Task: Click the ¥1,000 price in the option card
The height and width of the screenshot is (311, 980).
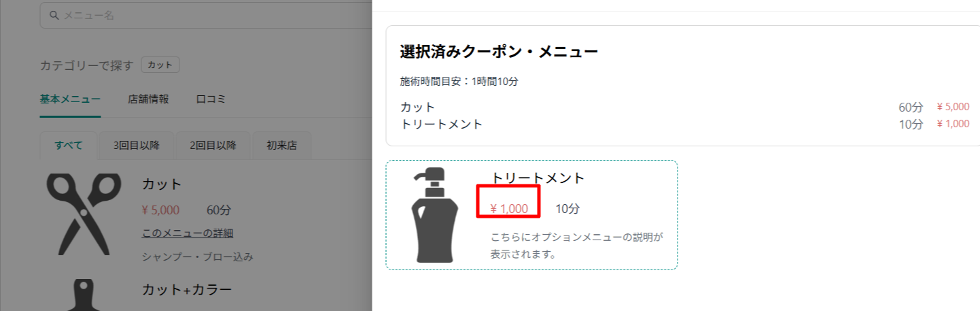Action: 508,209
